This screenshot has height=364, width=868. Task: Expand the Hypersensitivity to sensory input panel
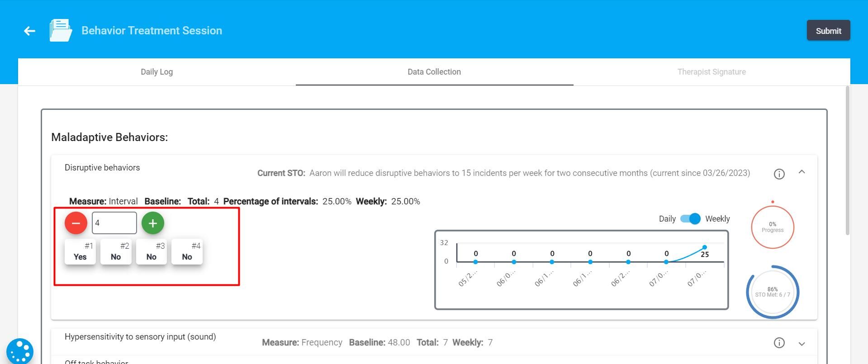coord(802,344)
